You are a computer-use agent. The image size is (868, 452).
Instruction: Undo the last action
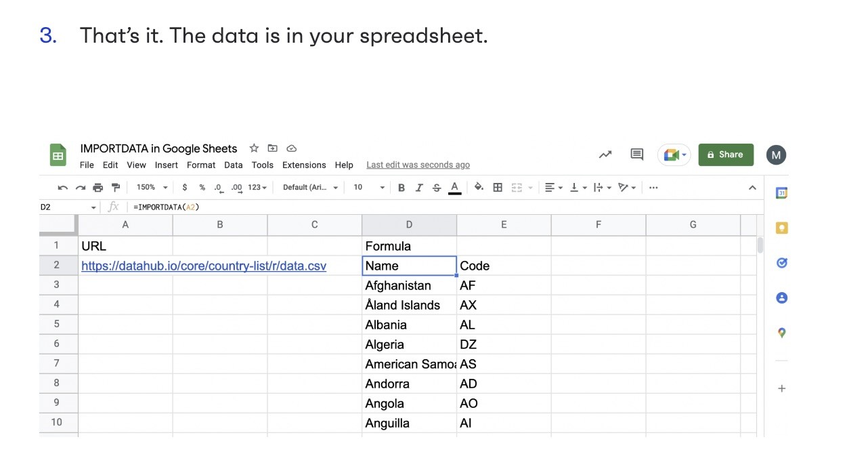(62, 187)
